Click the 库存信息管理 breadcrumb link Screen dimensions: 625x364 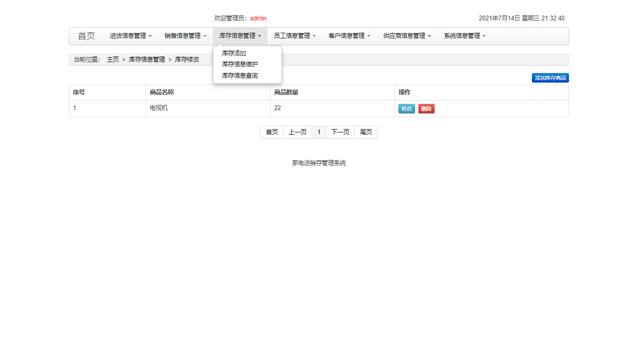(x=147, y=59)
